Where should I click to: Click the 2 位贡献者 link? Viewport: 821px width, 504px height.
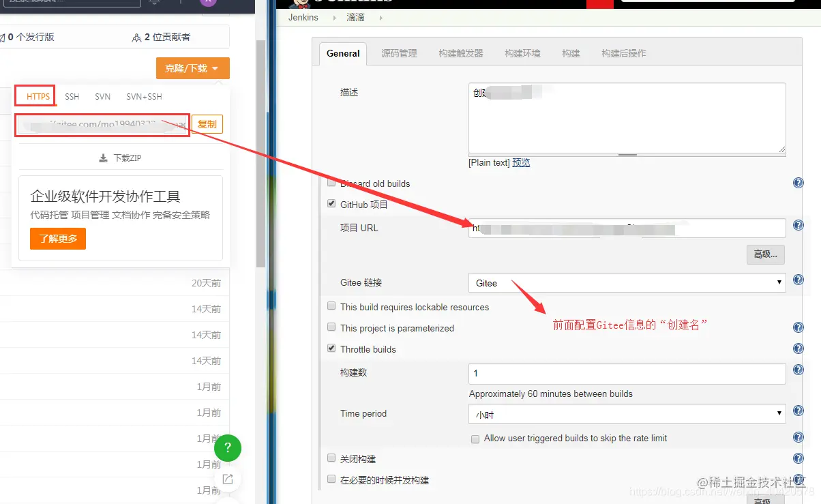(x=161, y=38)
